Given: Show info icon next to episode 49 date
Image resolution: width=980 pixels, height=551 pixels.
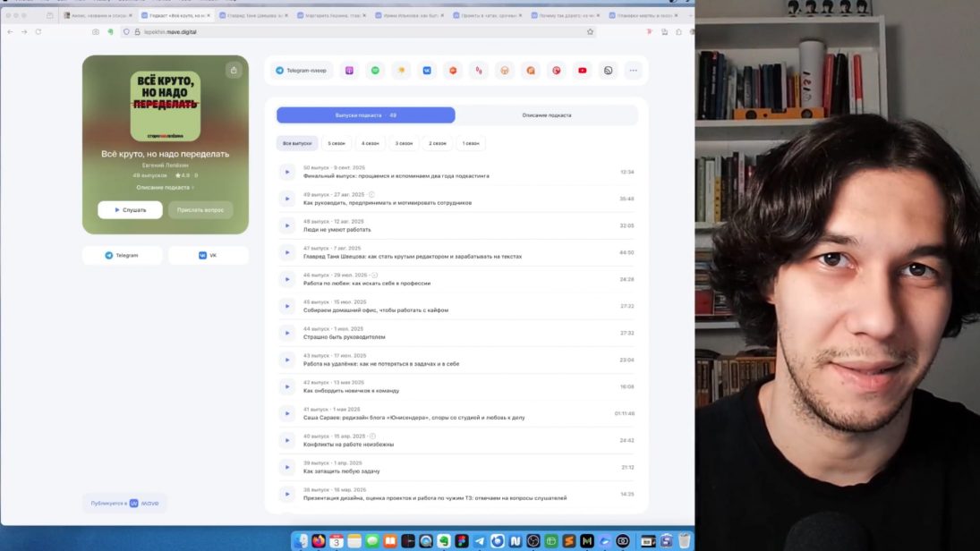Looking at the screenshot, I should [371, 194].
